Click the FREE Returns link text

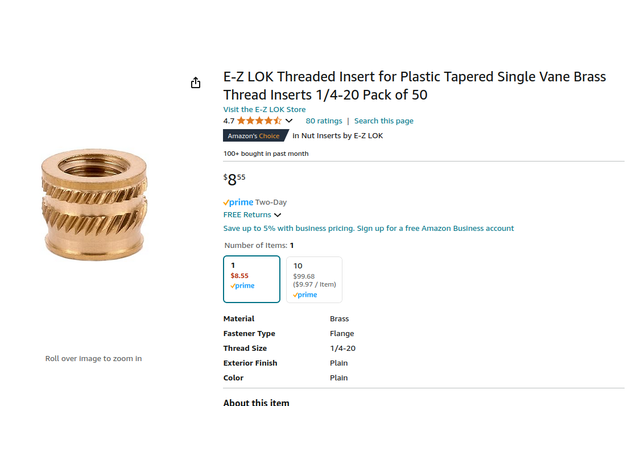246,215
